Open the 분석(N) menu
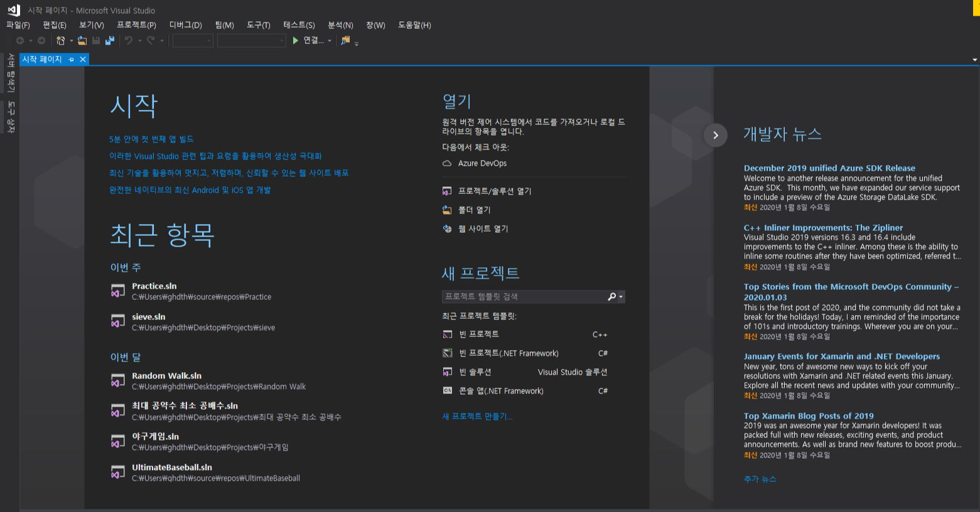 [x=340, y=25]
